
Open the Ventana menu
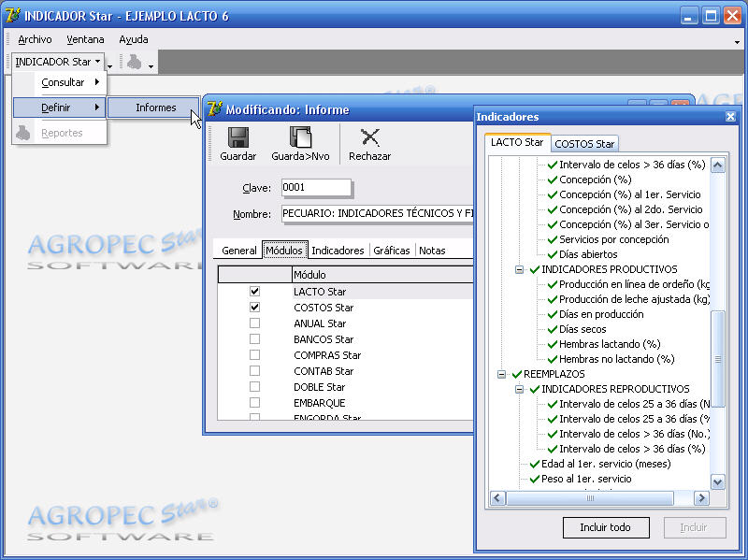coord(85,39)
